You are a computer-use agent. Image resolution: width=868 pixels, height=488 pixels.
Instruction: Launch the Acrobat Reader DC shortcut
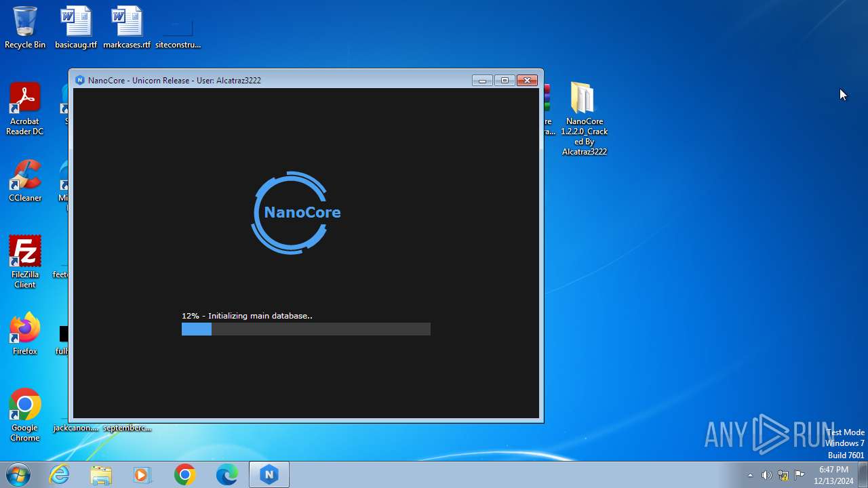[25, 108]
